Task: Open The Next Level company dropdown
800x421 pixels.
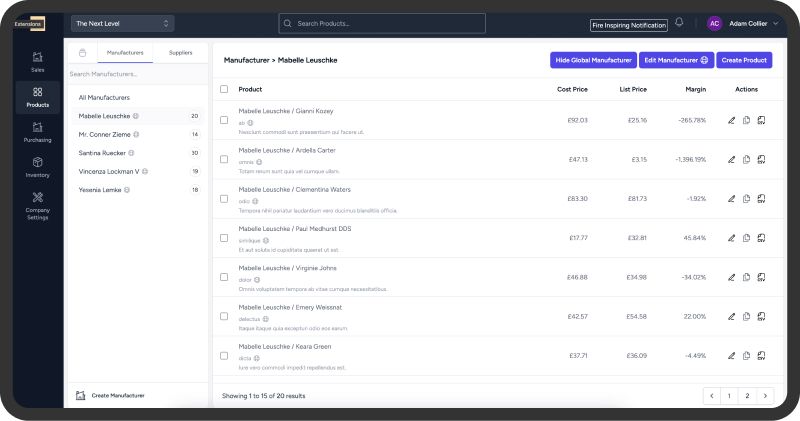Action: click(x=122, y=23)
